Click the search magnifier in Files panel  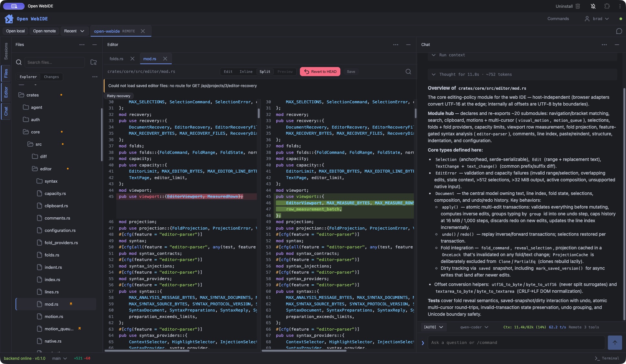point(19,62)
